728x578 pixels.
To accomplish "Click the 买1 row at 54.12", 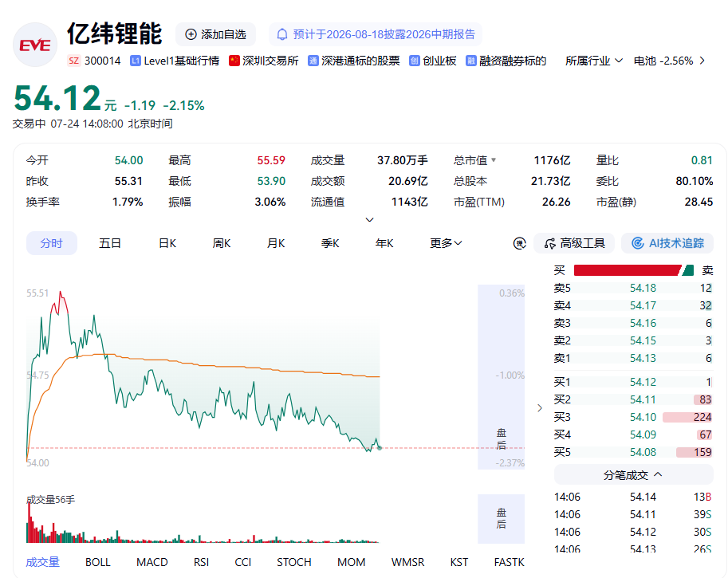I will [633, 382].
